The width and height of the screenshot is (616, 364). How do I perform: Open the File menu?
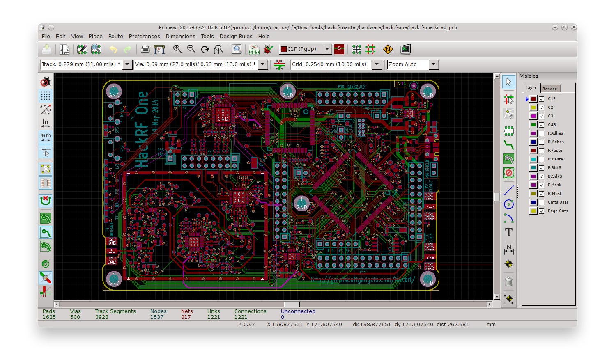(x=46, y=37)
